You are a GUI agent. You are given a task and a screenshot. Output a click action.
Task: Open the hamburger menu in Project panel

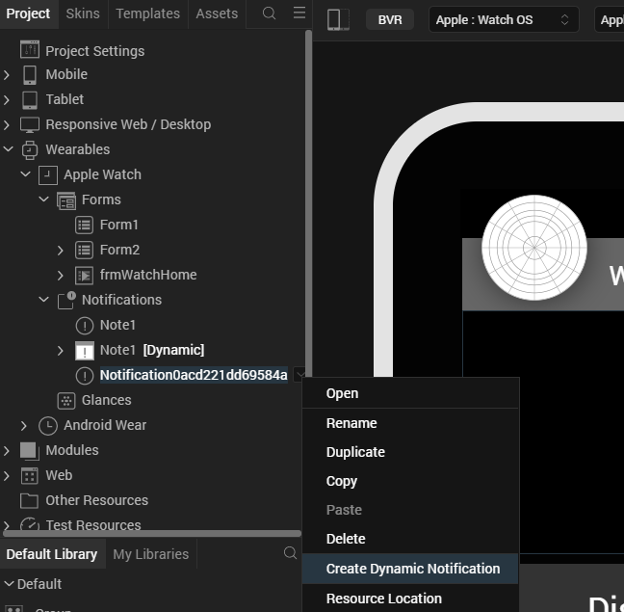(x=299, y=13)
